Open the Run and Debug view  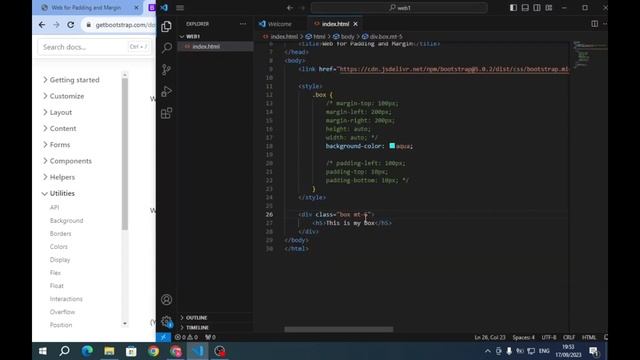166,91
